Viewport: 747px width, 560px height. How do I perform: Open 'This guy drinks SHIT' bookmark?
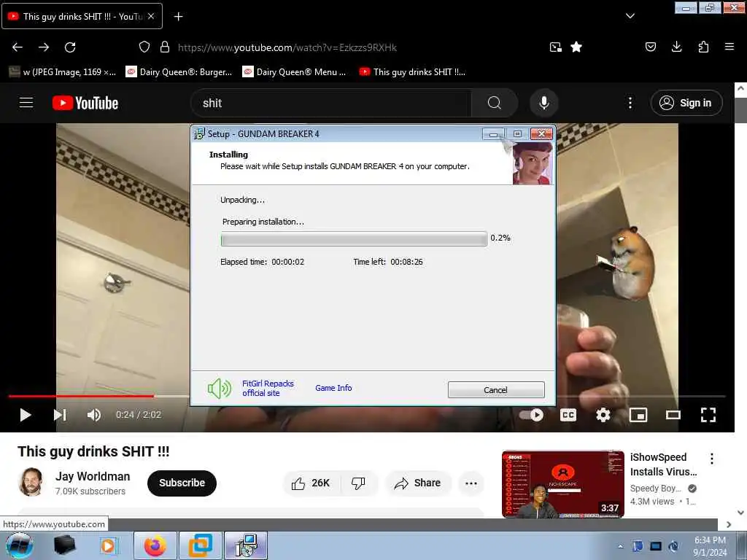[x=413, y=72]
